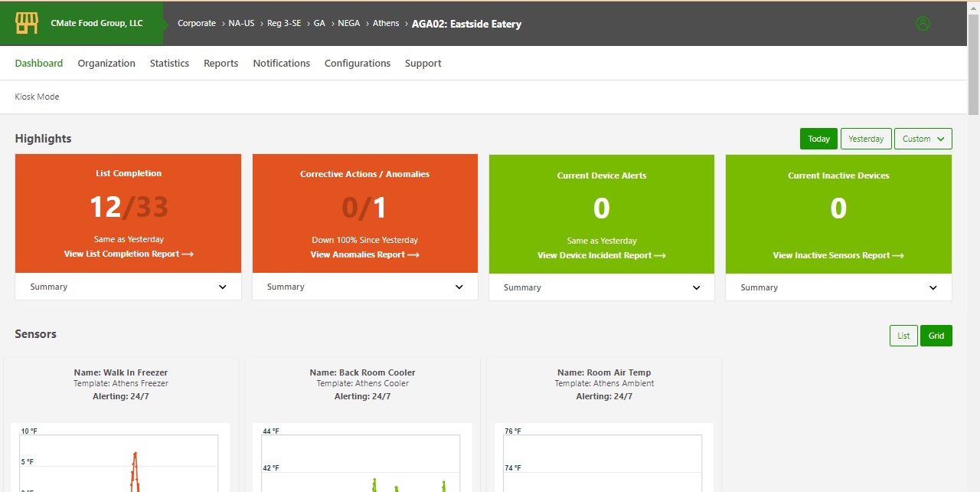Click the Athens breadcrumb
This screenshot has height=492, width=980.
coord(386,23)
